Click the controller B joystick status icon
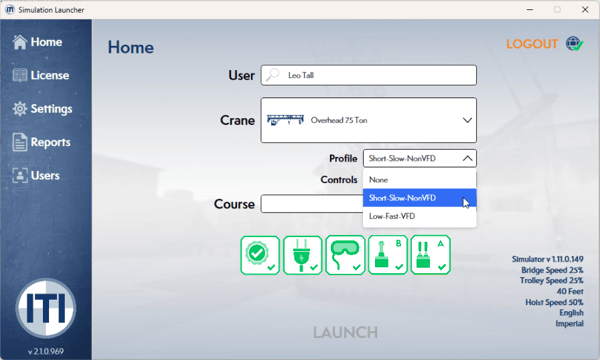The image size is (600, 360). [x=388, y=255]
